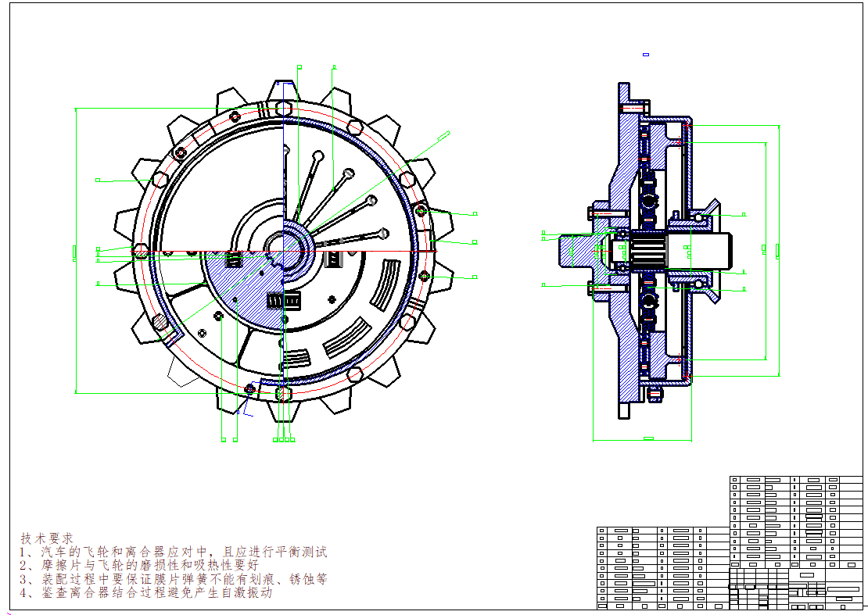Viewport: 868px width, 615px height.
Task: Select requirement line 2 about friction plate wear
Action: pos(138,565)
